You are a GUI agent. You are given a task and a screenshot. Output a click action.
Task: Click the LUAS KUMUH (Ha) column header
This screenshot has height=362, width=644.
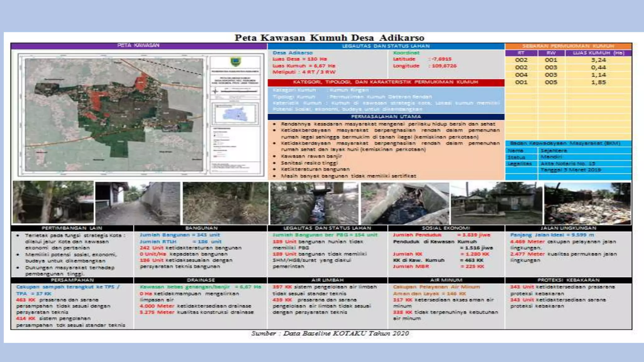[598, 53]
